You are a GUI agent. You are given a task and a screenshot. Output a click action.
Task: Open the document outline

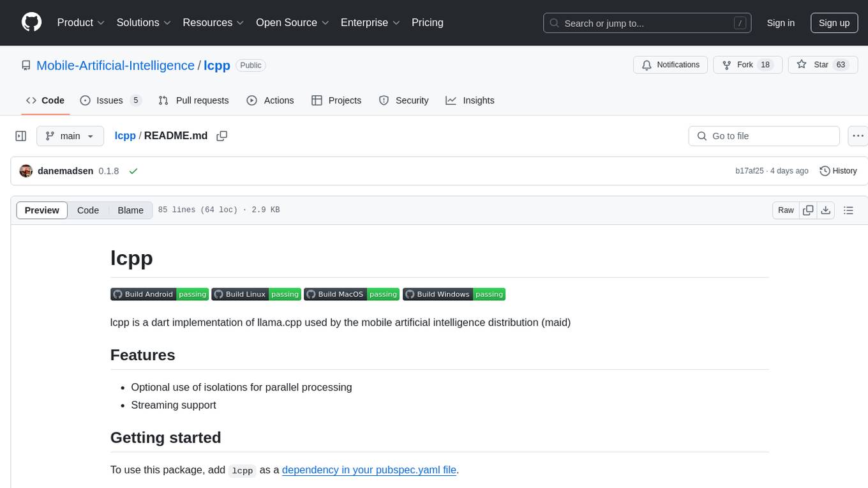coord(848,210)
